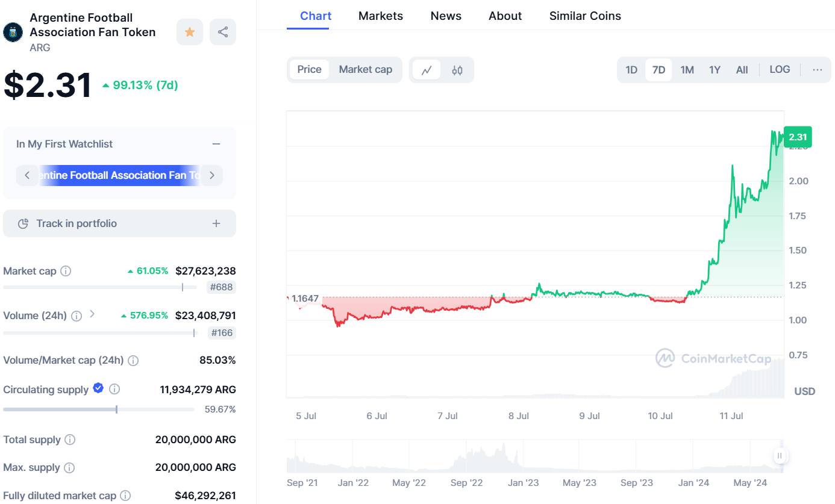The height and width of the screenshot is (504, 835).
Task: Open Volume (24h) info icon
Action: tap(77, 316)
